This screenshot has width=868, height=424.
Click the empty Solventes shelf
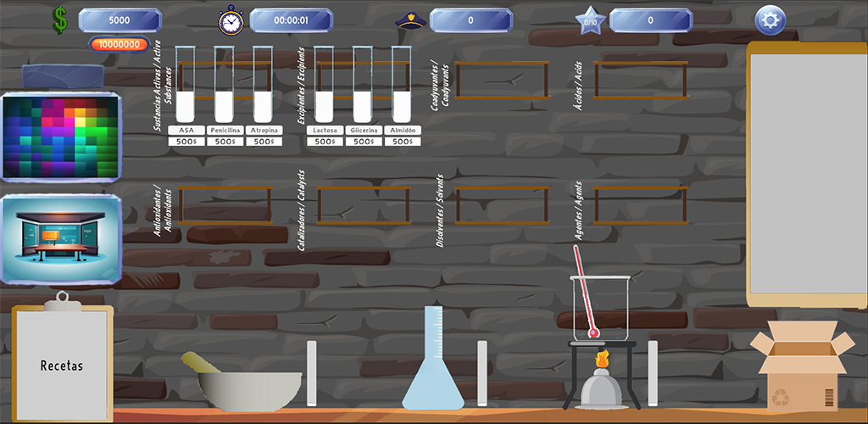[502, 205]
